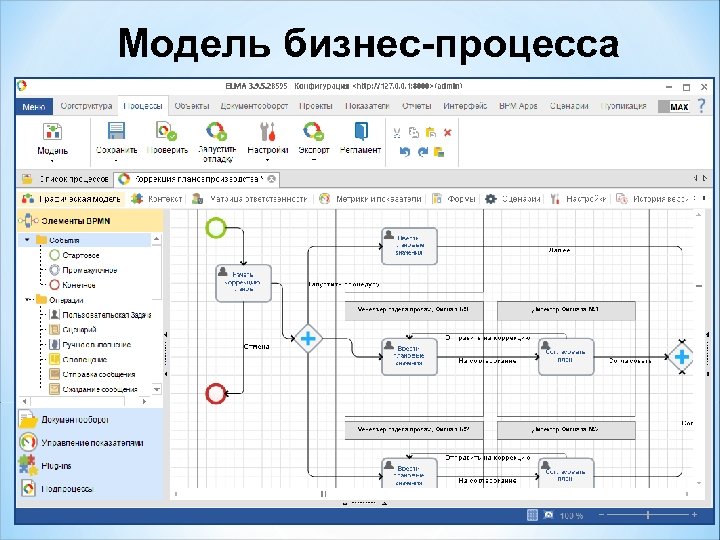Open the Контекст sub-tab
Image resolution: width=720 pixels, height=540 pixels.
coord(157,199)
